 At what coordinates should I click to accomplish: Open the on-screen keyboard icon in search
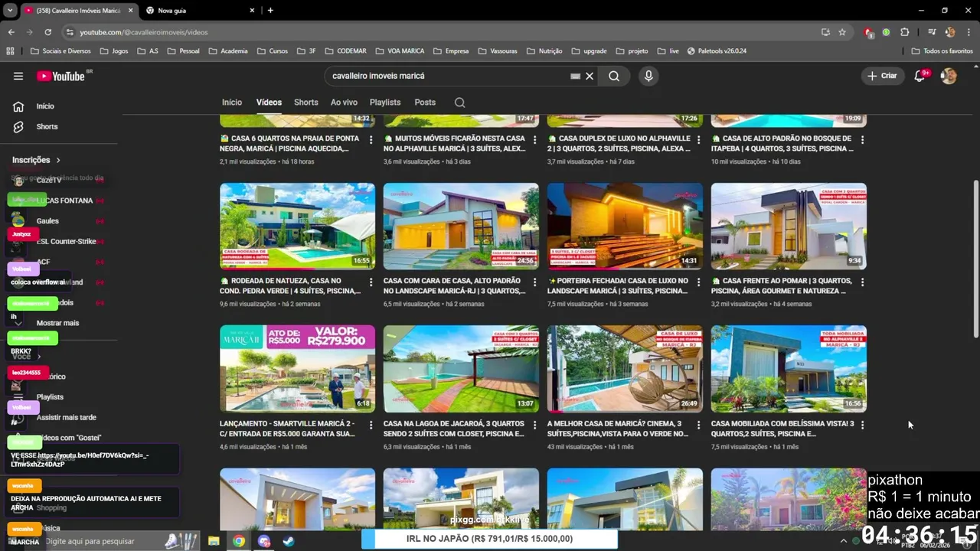(575, 76)
